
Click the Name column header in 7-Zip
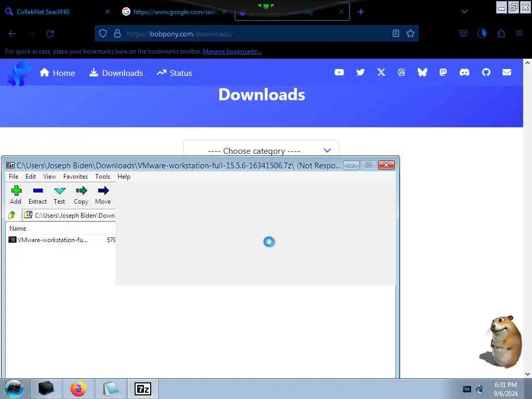pyautogui.click(x=18, y=229)
